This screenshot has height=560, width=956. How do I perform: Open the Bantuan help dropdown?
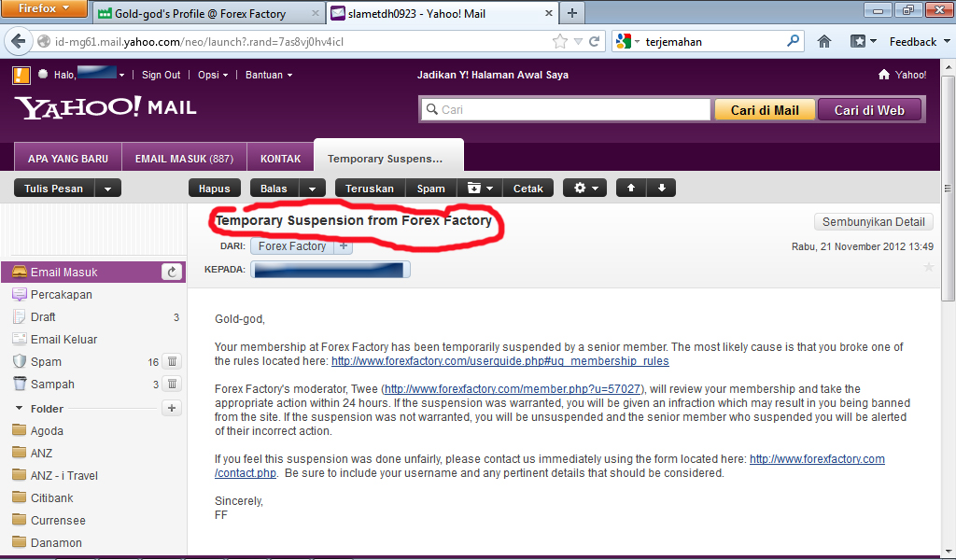[269, 75]
